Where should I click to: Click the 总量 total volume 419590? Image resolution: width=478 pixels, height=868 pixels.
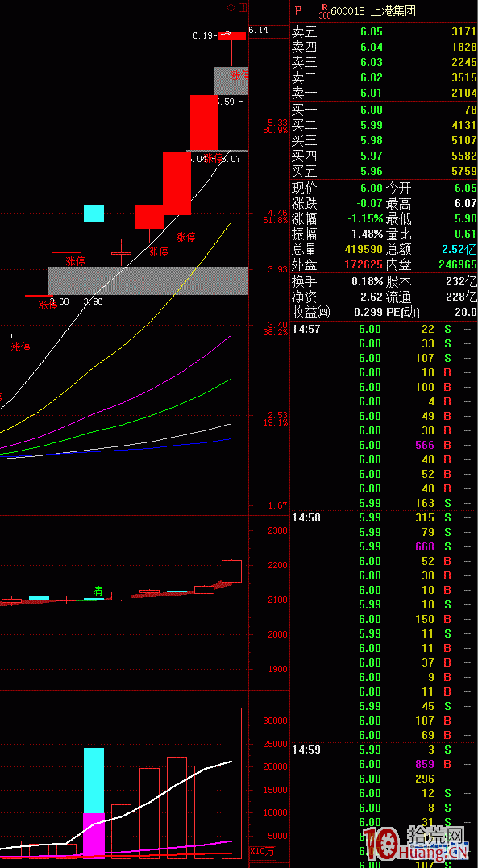coord(364,249)
